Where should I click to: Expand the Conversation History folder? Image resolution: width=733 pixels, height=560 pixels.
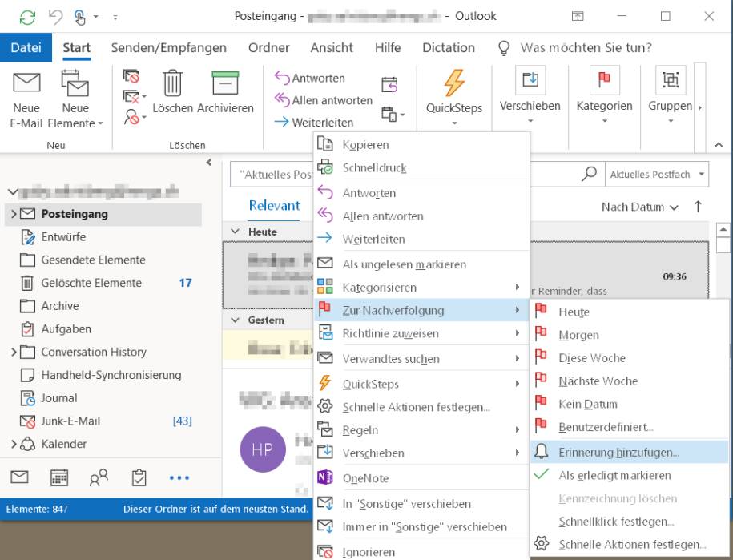click(x=13, y=352)
